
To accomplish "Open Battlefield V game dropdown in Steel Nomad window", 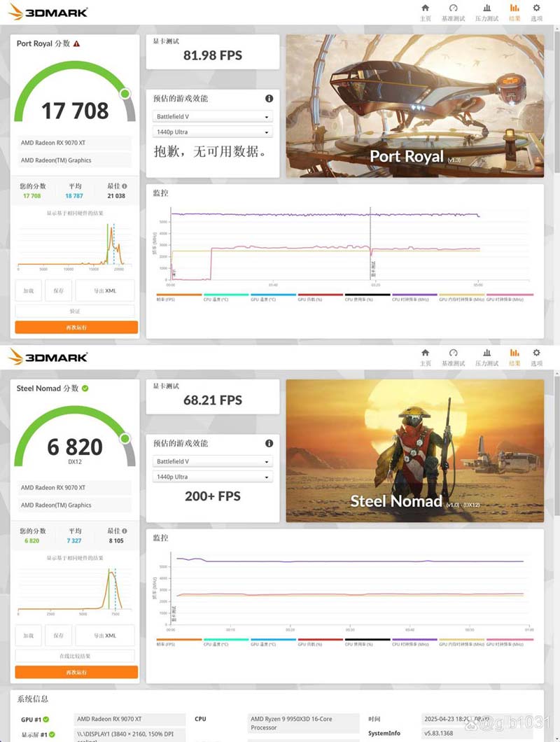I will pyautogui.click(x=213, y=461).
